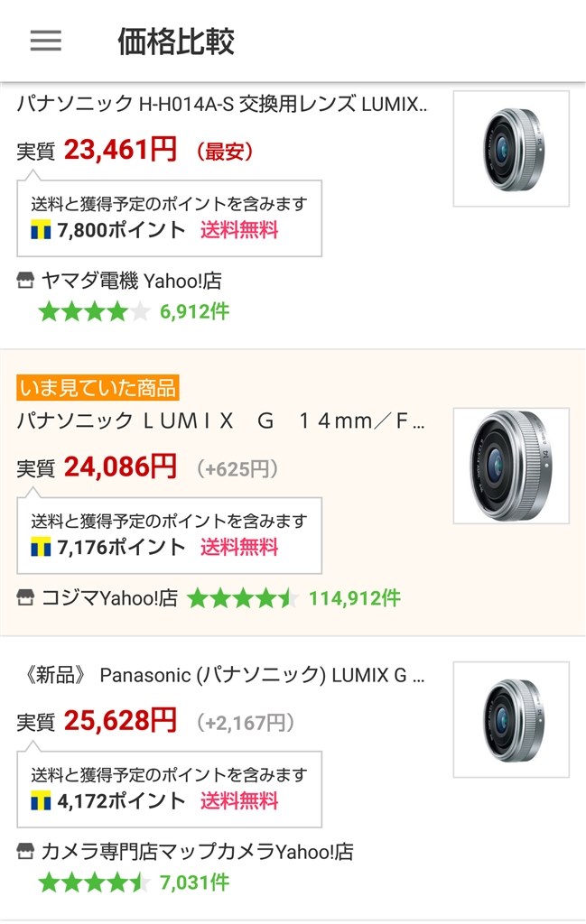
Task: Open カメラ専門店マップカメラYahoo!店 store link
Action: (x=197, y=852)
